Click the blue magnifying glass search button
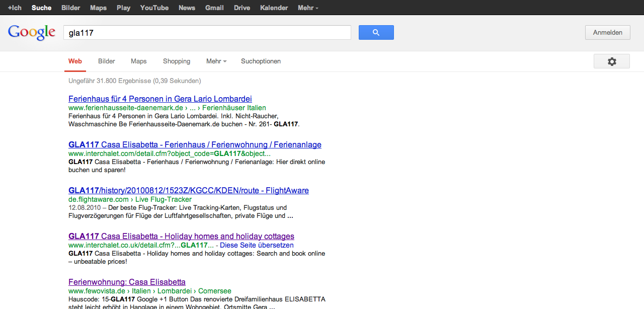Viewport: 644px width, 309px height. pyautogui.click(x=376, y=33)
